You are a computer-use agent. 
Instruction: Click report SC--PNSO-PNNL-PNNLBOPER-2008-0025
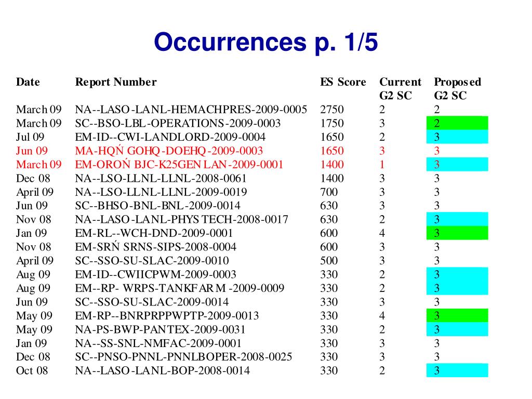coord(183,357)
